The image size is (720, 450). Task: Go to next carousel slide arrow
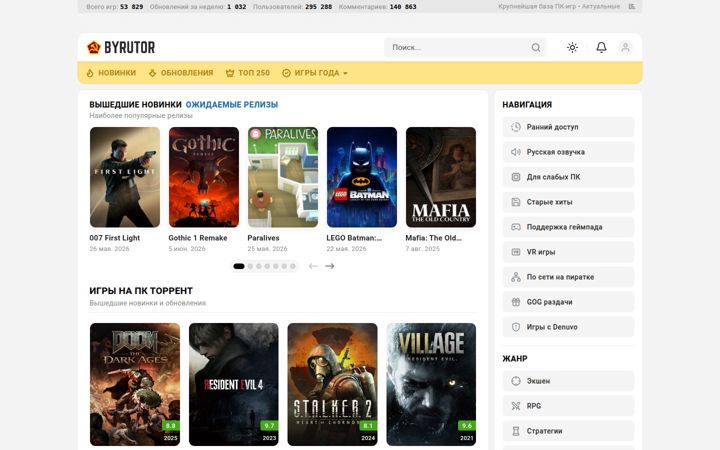click(x=330, y=266)
